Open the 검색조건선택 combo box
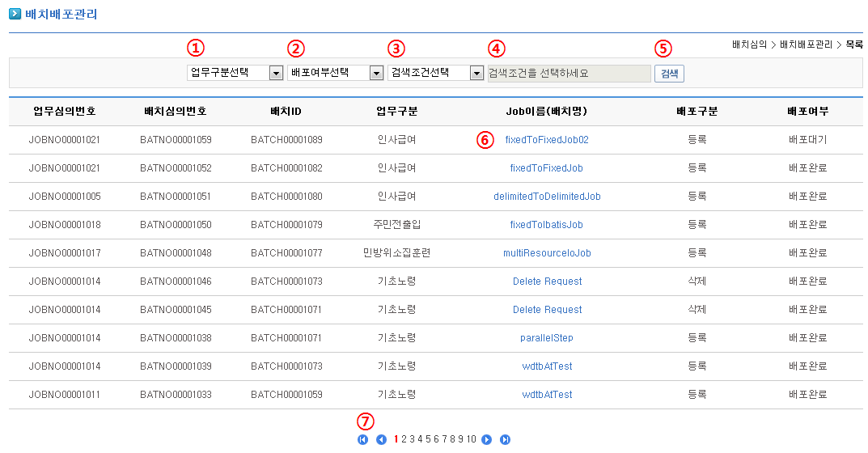 coord(476,73)
